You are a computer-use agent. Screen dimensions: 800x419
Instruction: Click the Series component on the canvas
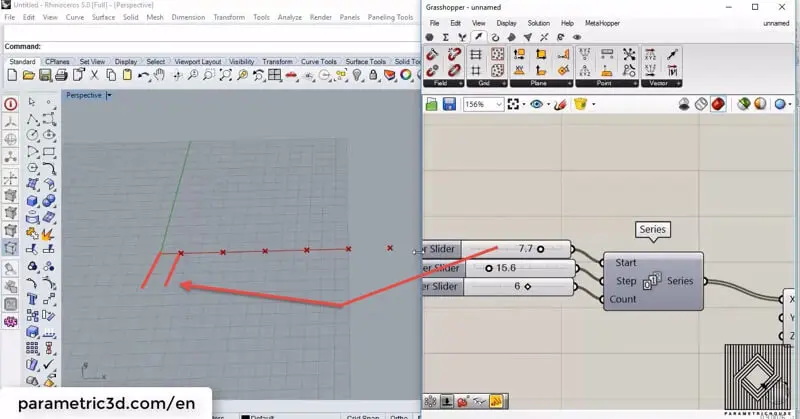(652, 281)
